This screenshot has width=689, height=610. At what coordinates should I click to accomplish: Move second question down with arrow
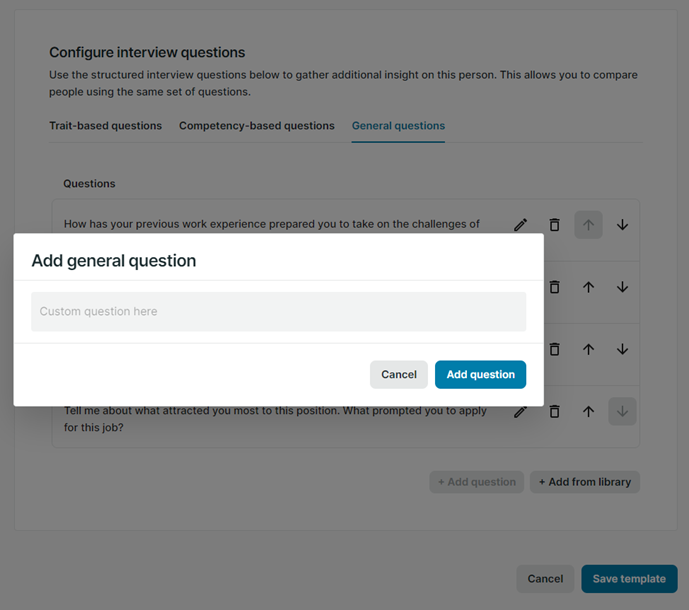point(622,287)
